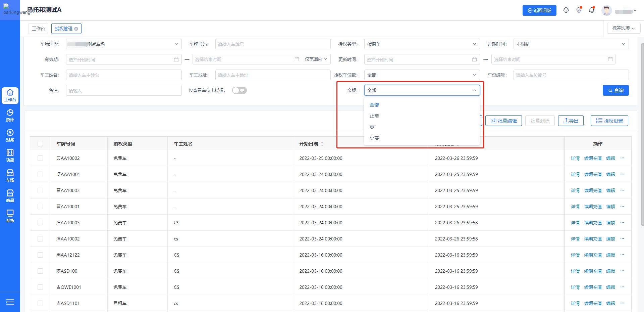
Task: Click the 功能 functions sidebar icon
Action: point(10,156)
